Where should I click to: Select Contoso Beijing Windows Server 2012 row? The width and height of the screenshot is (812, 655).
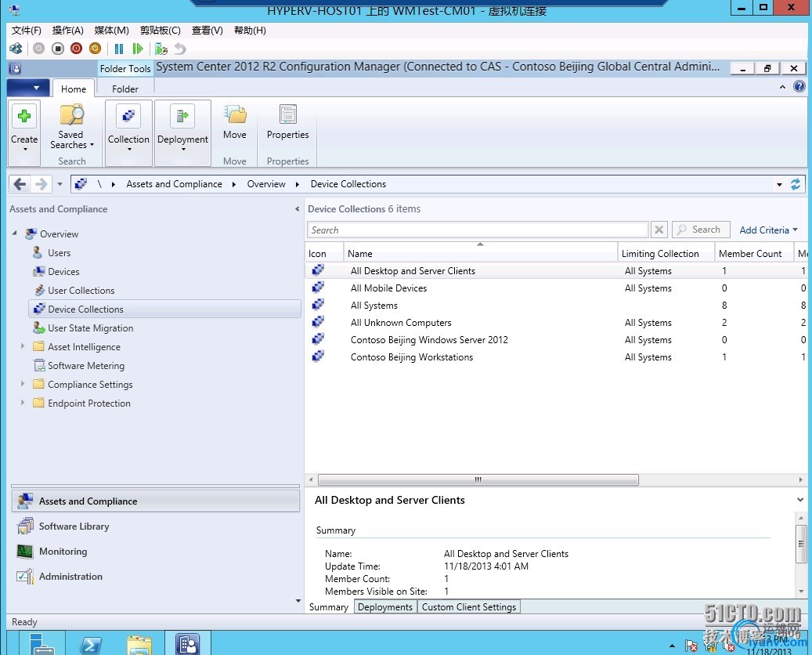pyautogui.click(x=556, y=340)
